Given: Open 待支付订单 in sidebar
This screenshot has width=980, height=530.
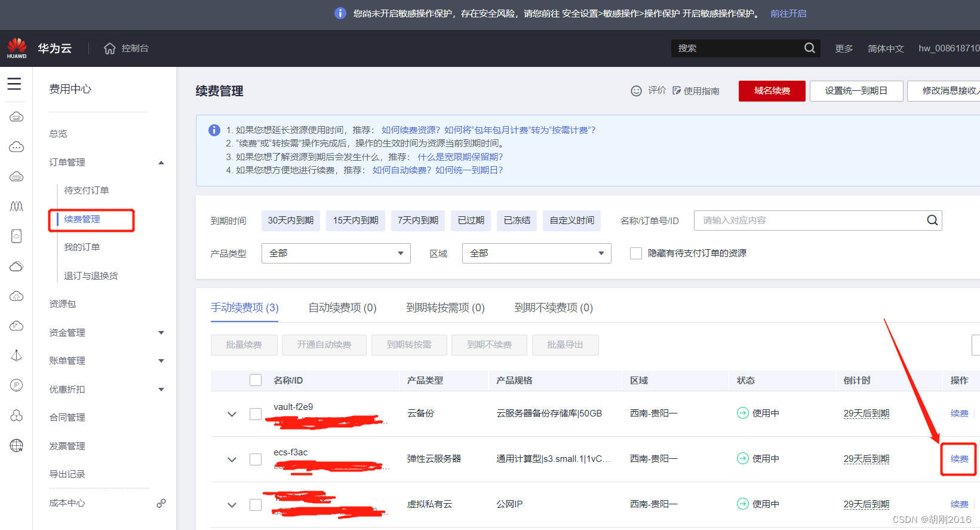Looking at the screenshot, I should pyautogui.click(x=87, y=191).
